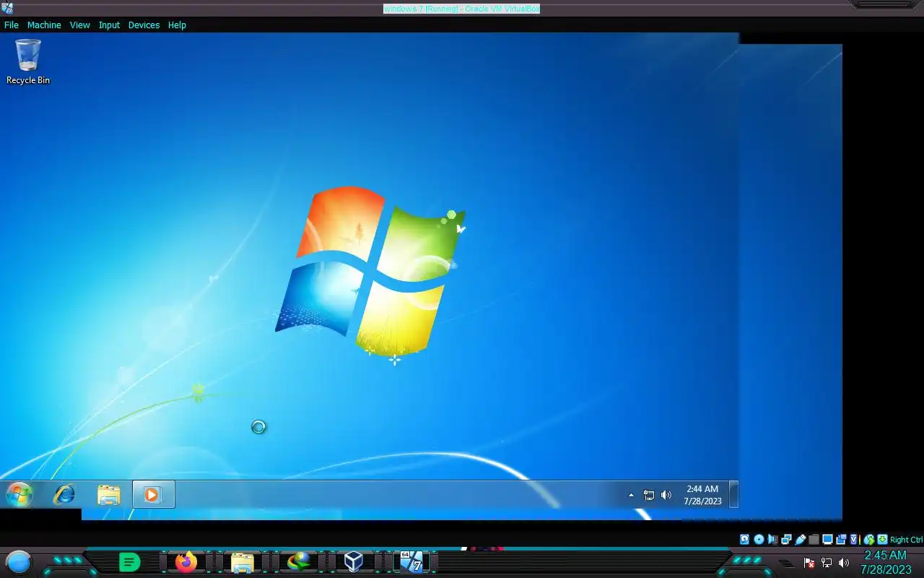Open green notes app in host taskbar
This screenshot has height=578, width=924.
(129, 561)
